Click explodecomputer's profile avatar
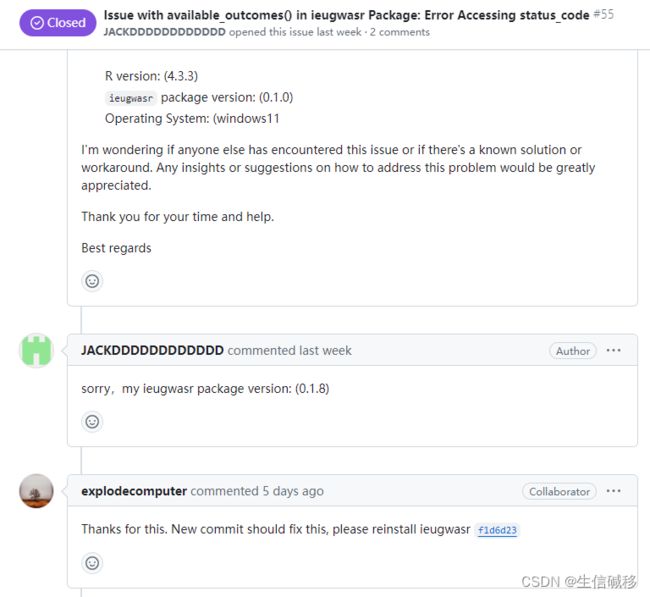650x597 pixels. 36,491
